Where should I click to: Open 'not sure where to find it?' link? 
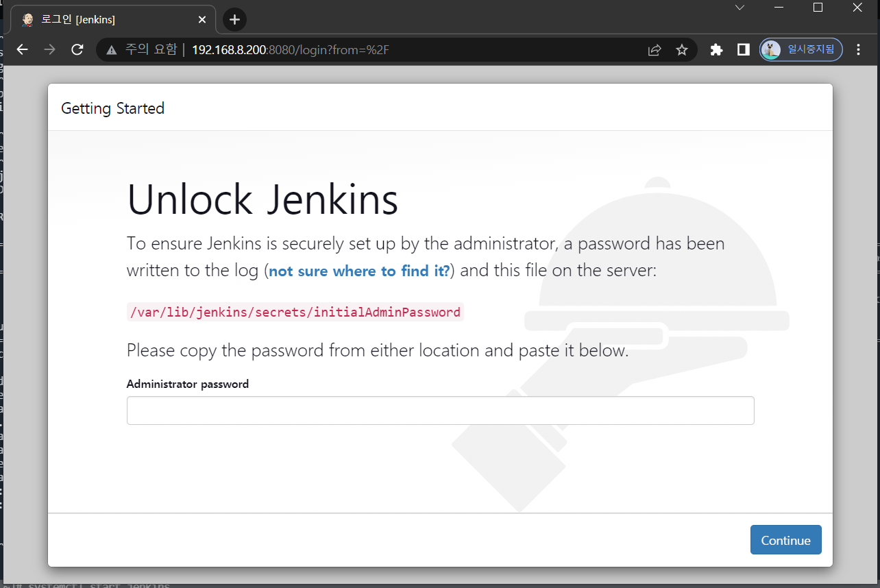point(359,271)
